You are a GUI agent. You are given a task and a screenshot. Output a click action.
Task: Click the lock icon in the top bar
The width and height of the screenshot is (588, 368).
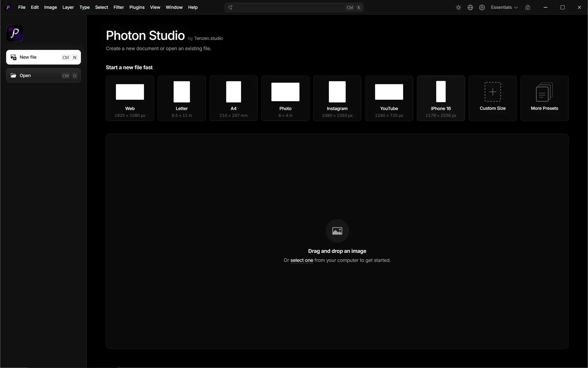coord(528,7)
